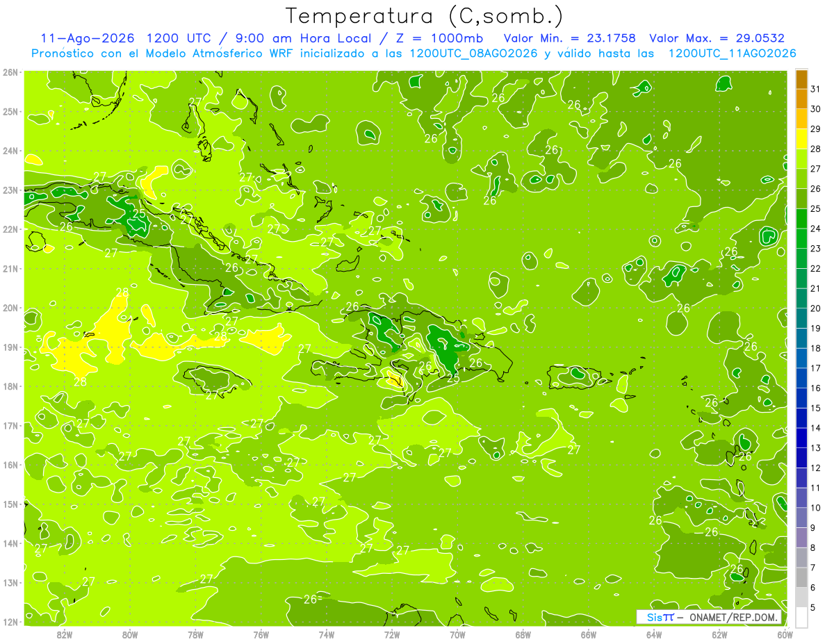Image resolution: width=834 pixels, height=644 pixels.
Task: Click the longitude axis label "60W"
Action: click(785, 634)
